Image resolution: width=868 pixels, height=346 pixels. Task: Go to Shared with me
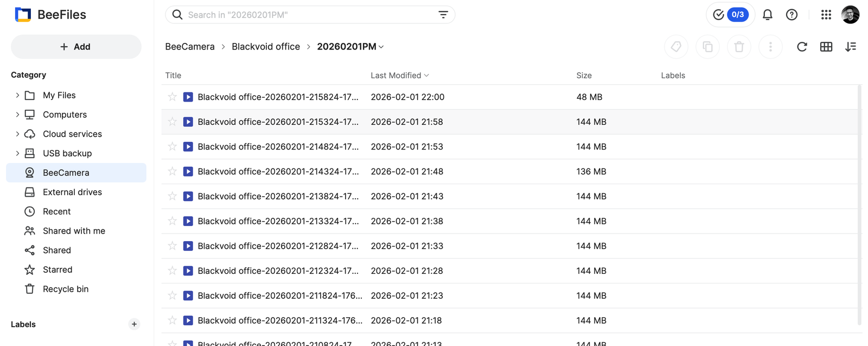pos(74,231)
